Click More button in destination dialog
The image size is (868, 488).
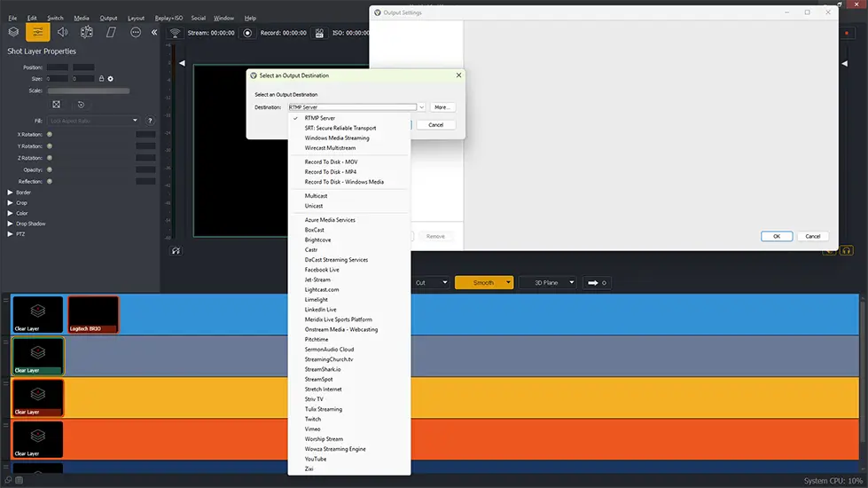[442, 107]
